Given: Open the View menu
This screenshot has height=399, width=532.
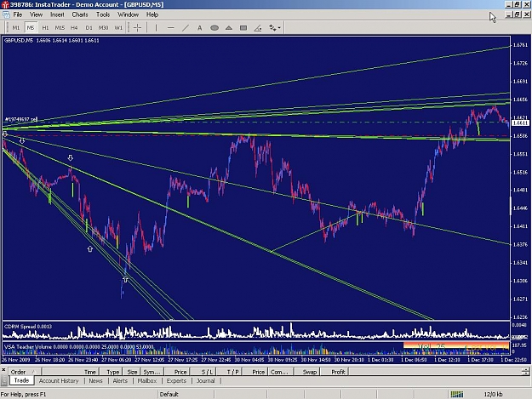Looking at the screenshot, I should click(36, 14).
